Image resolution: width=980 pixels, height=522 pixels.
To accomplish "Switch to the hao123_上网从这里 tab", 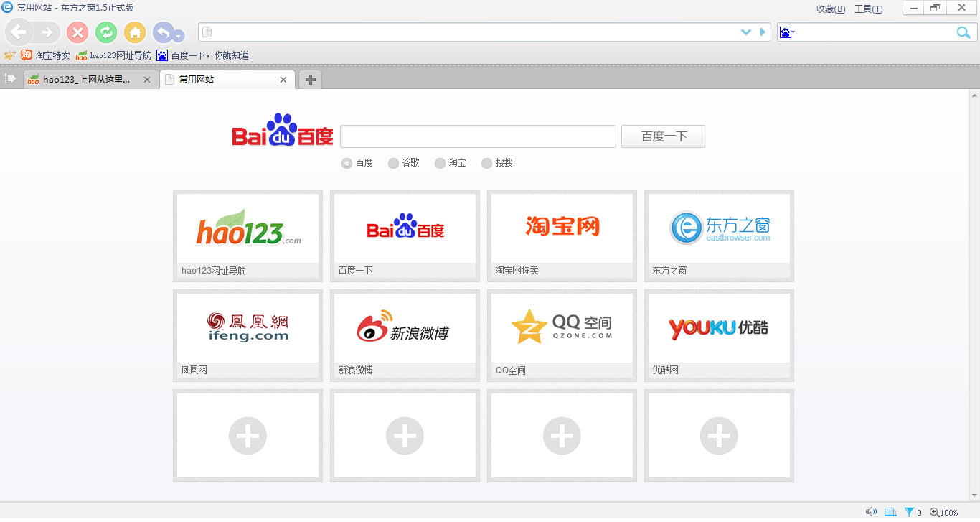I will point(90,80).
